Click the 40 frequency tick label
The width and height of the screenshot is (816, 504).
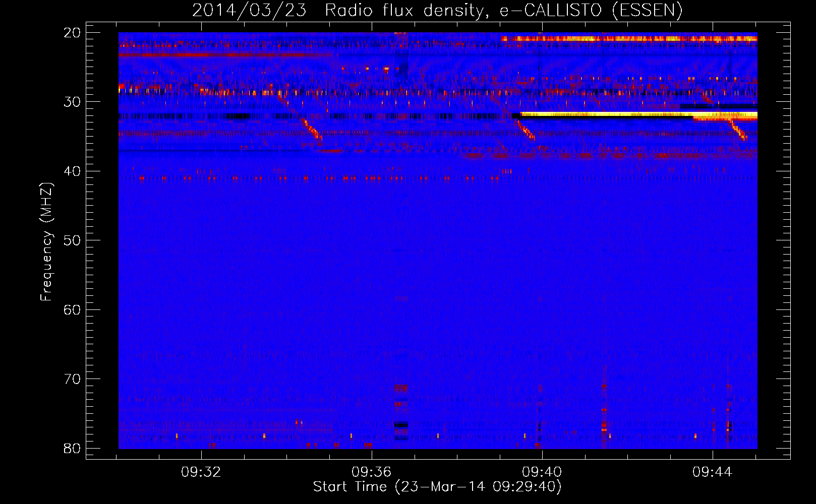(72, 171)
